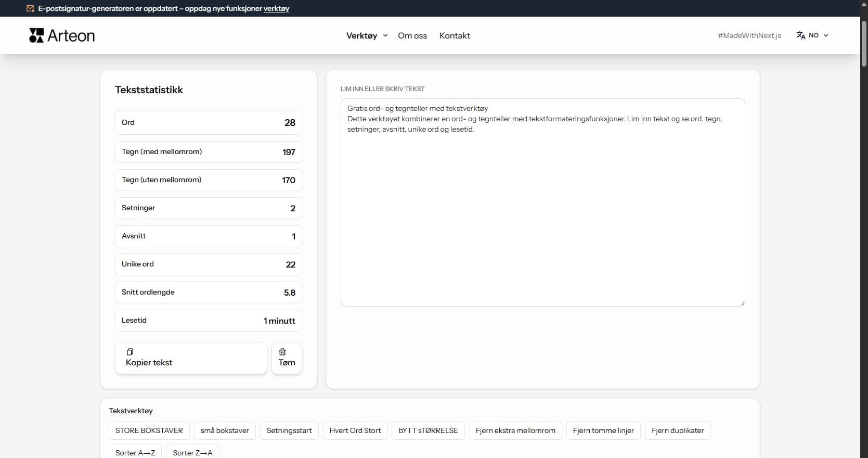This screenshot has height=458, width=868.
Task: Open the #MadeWithNext.js link
Action: tap(749, 35)
